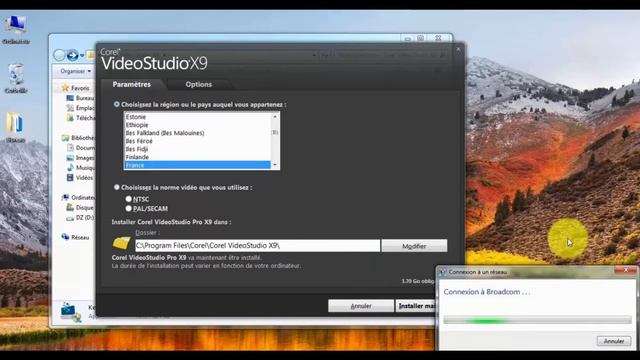Click the Réseau network icon in sidebar
Viewport: 640px width, 360px height.
point(65,237)
